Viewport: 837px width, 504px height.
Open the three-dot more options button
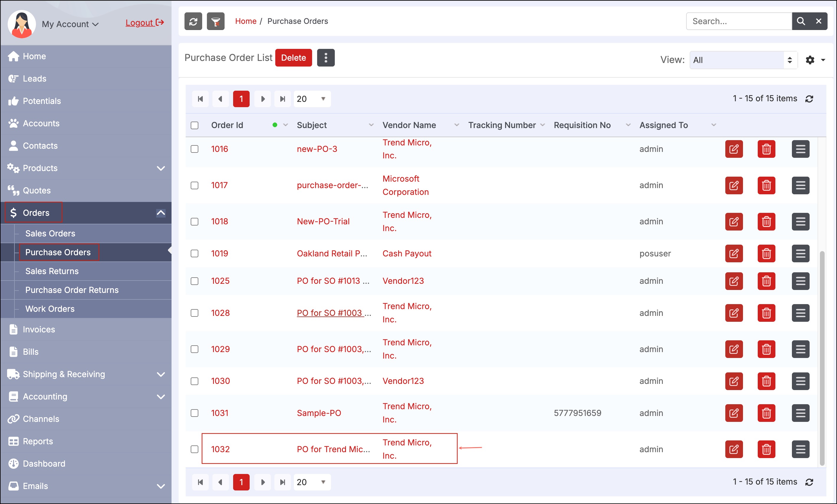(x=325, y=58)
